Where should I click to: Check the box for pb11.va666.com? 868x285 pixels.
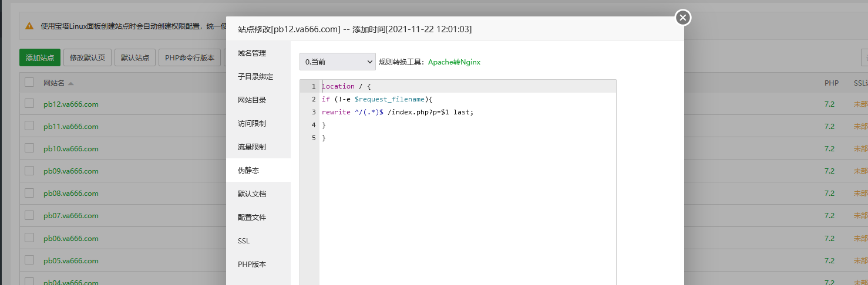pyautogui.click(x=29, y=126)
